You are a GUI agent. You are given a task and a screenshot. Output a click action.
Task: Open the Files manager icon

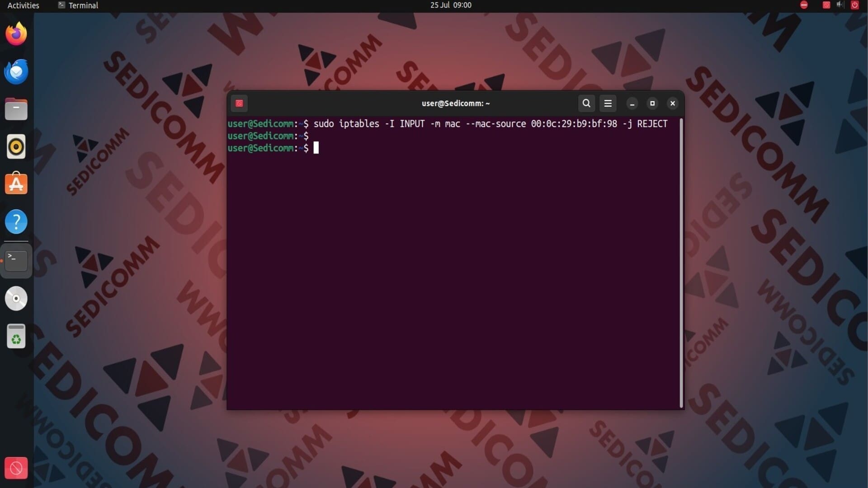click(16, 109)
